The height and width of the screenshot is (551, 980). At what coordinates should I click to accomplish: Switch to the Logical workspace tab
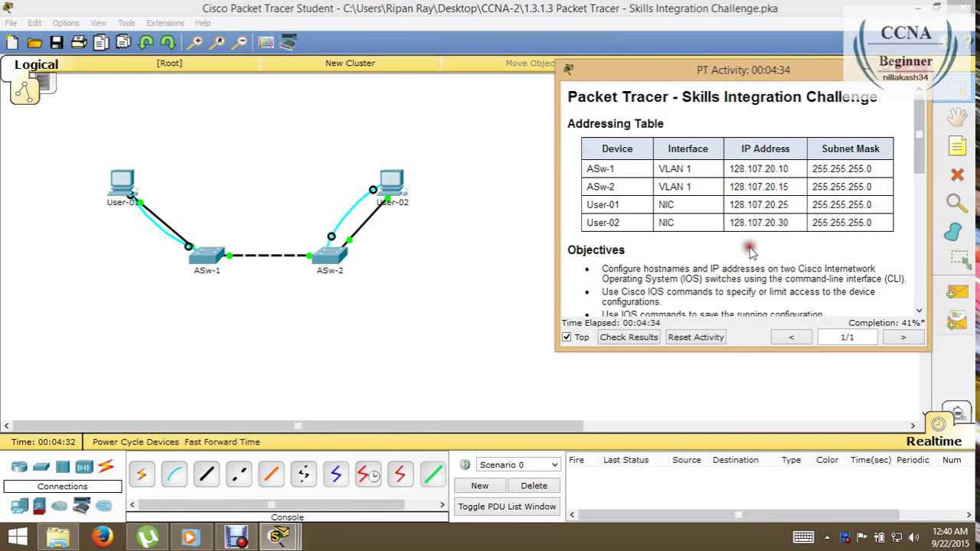pos(36,64)
